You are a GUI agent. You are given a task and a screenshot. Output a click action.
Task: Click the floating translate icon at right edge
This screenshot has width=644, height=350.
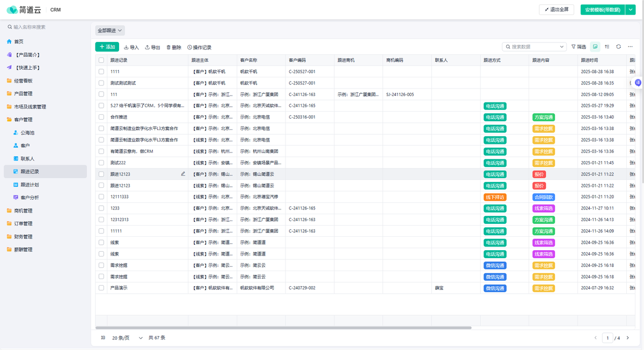pos(638,83)
